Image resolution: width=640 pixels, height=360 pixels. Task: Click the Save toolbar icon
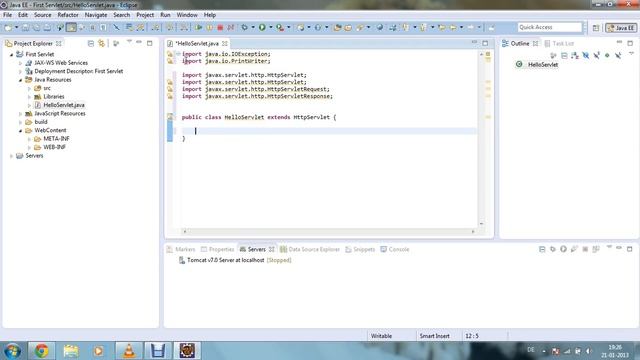coord(25,27)
